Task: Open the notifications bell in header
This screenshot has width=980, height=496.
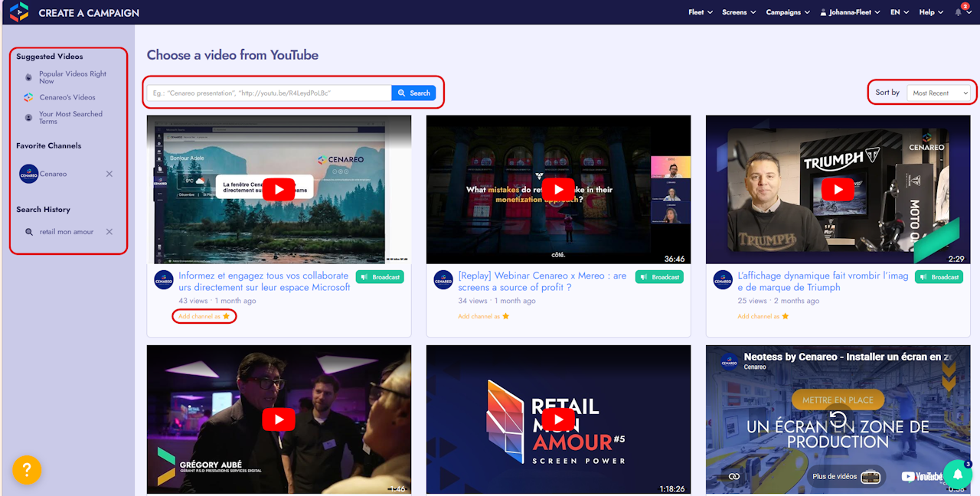Action: click(958, 12)
